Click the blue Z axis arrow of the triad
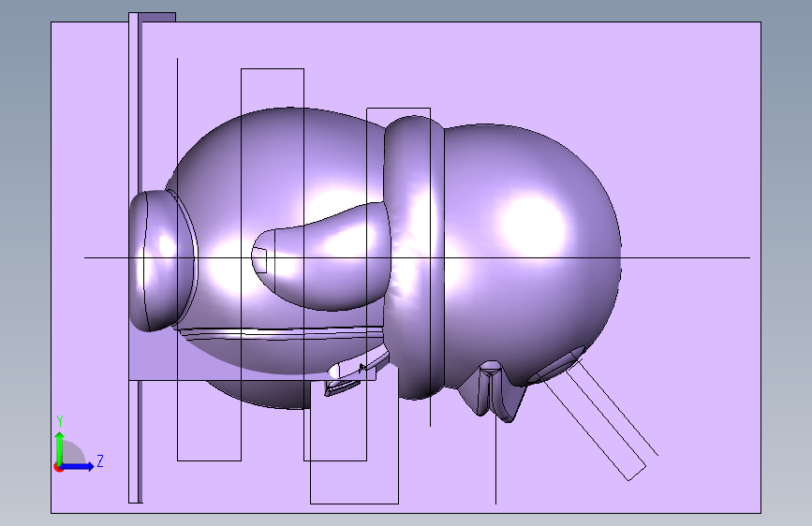Viewport: 812px width, 526px height. tap(78, 466)
